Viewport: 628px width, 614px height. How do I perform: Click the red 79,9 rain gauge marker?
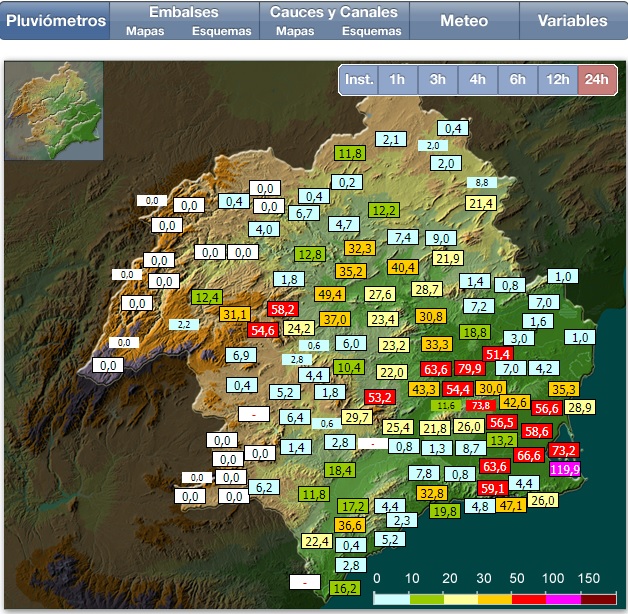[x=470, y=369]
